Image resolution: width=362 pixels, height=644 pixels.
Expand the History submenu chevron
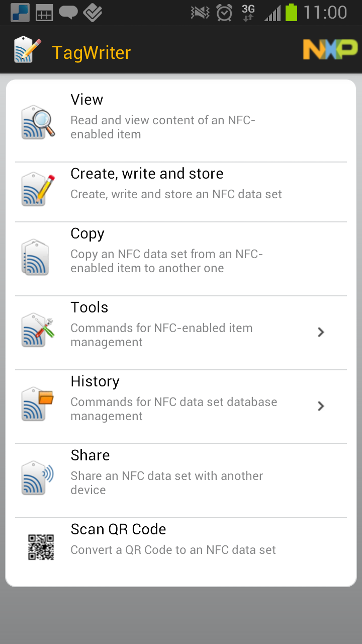tap(321, 406)
